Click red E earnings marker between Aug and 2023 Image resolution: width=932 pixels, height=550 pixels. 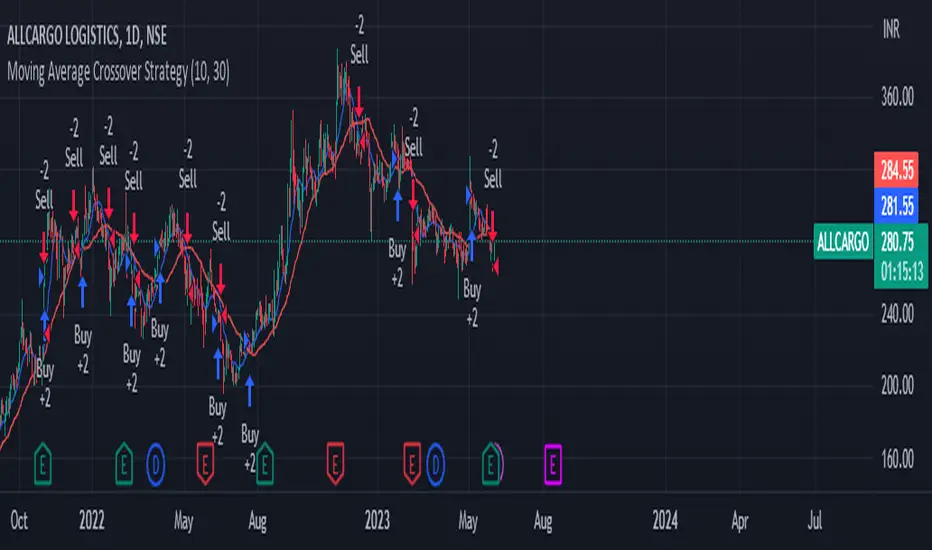pos(335,464)
